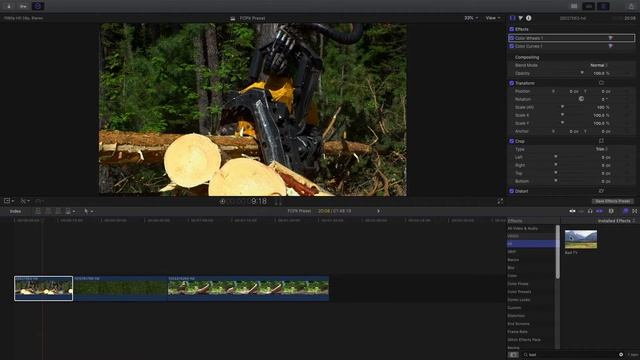Open the View options dropdown
Image resolution: width=640 pixels, height=360 pixels.
click(493, 18)
